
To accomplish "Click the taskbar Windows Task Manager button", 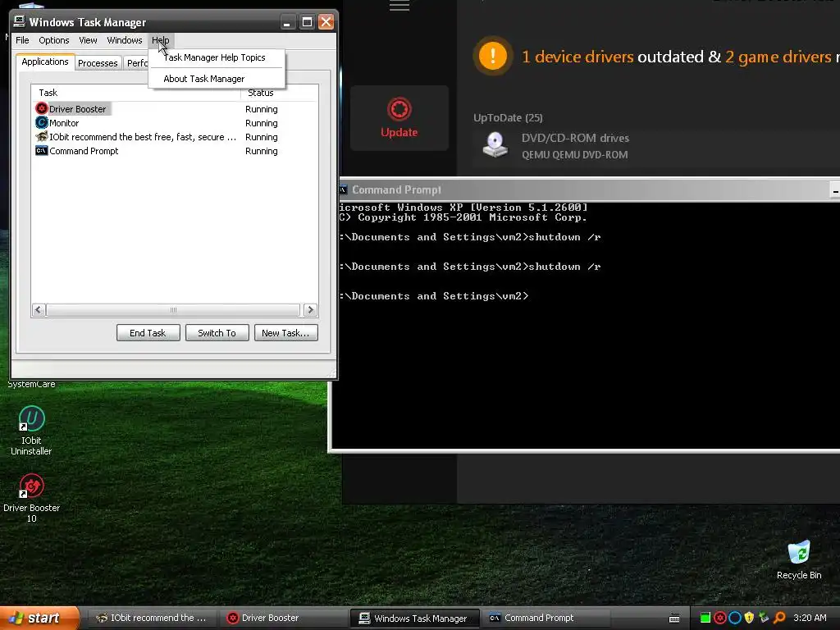I will pos(414,618).
